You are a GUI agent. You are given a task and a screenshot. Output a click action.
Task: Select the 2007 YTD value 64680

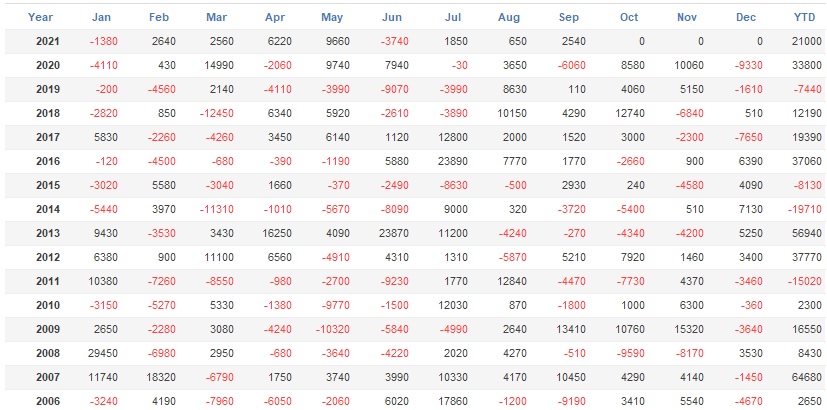click(804, 377)
